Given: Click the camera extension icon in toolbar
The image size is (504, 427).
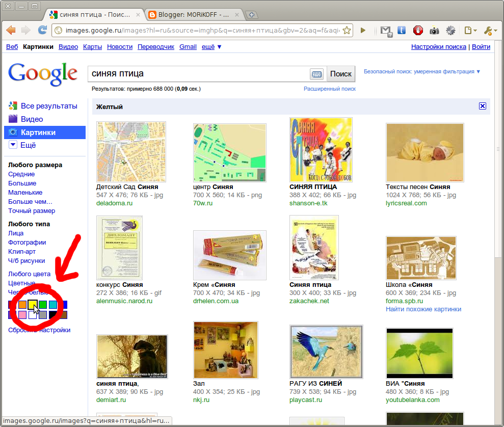Looking at the screenshot, I should [434, 31].
